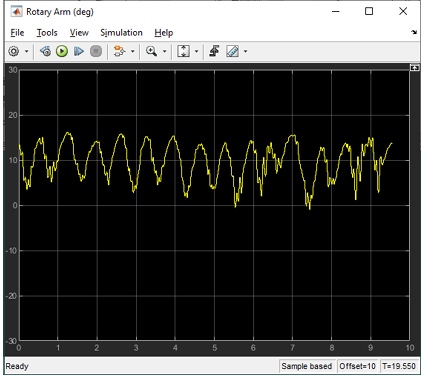Image resolution: width=424 pixels, height=376 pixels.
Task: Click the maximize axes icon at plot corner
Action: (415, 68)
